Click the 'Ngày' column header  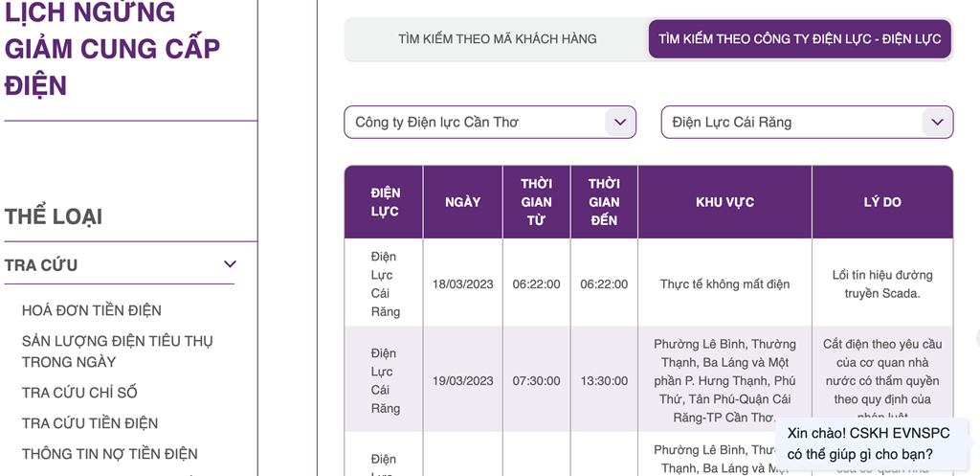[x=462, y=202]
